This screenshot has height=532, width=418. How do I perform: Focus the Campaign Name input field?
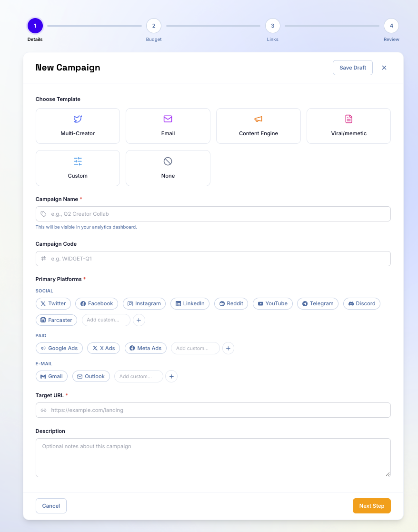[213, 214]
